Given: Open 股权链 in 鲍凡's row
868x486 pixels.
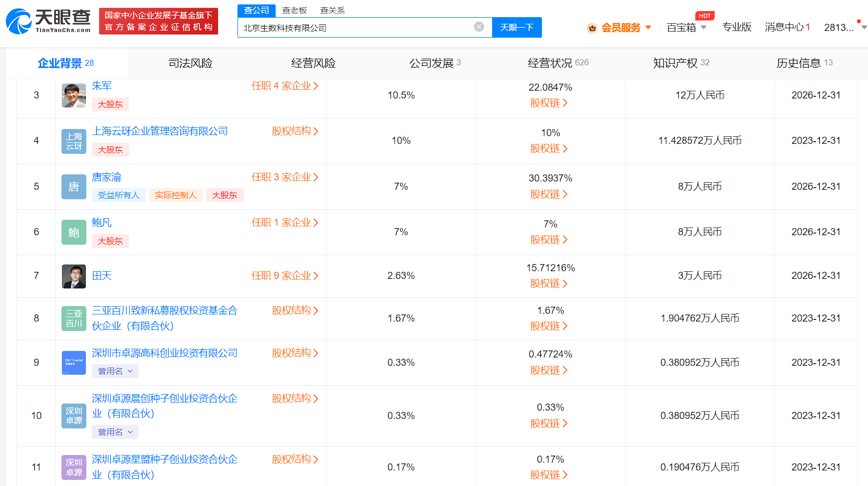Looking at the screenshot, I should pos(549,240).
